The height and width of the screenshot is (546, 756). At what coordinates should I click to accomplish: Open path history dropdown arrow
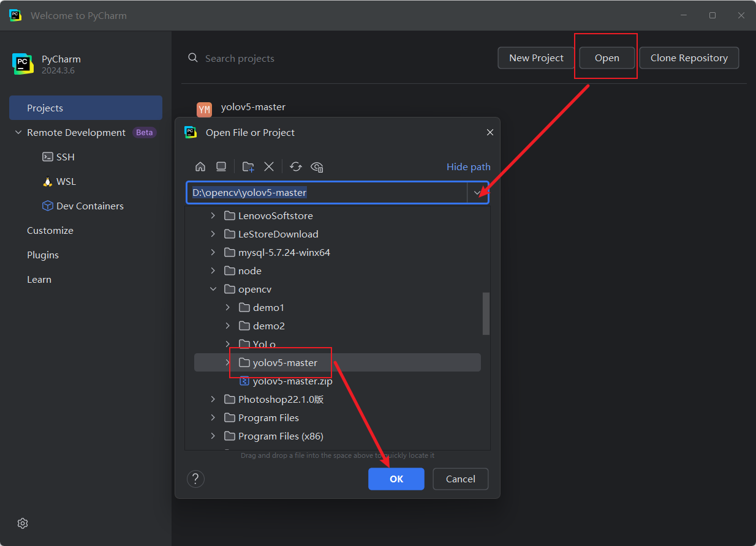click(x=478, y=192)
